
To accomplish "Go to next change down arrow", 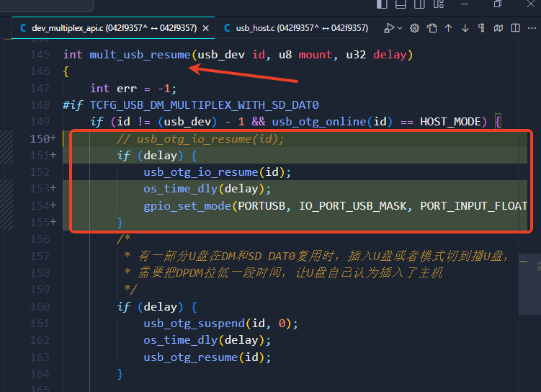I will (x=465, y=28).
